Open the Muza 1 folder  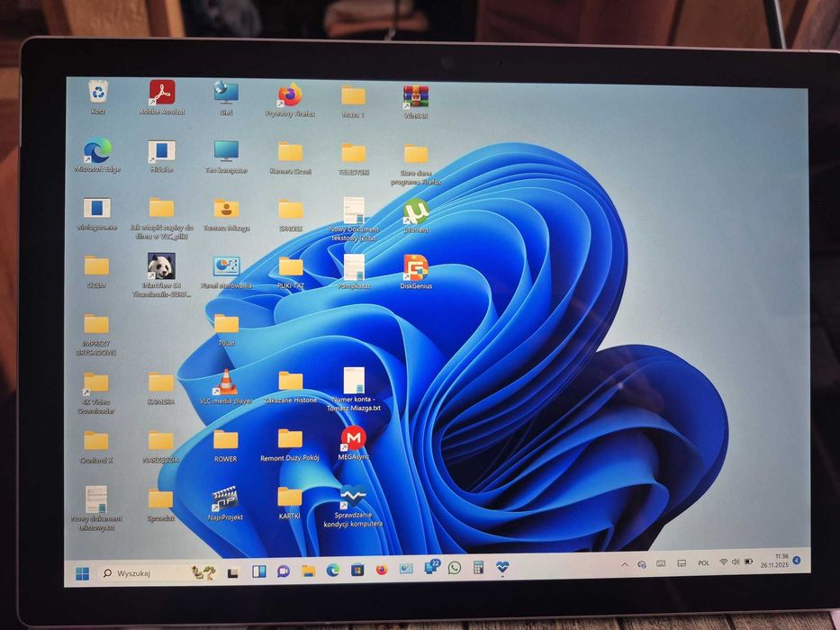353,102
